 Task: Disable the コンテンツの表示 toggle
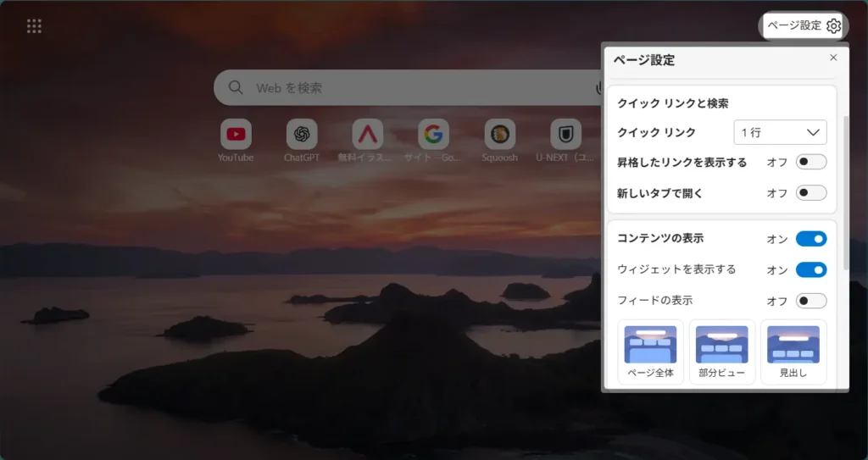(x=810, y=239)
